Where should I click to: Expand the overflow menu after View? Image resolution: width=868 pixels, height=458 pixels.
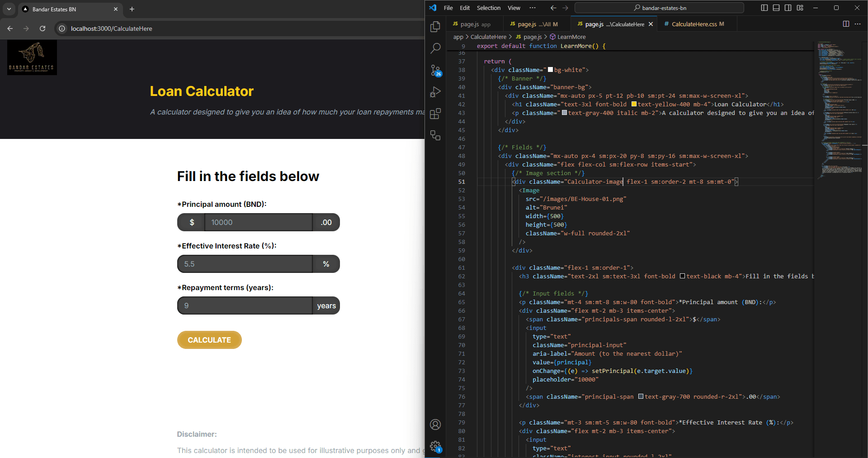(533, 8)
